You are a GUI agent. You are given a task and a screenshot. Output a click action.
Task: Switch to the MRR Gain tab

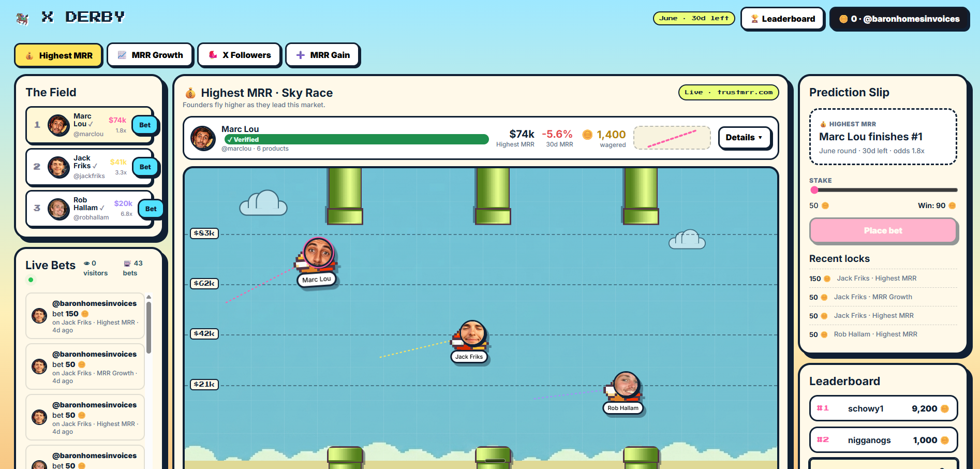pos(322,55)
